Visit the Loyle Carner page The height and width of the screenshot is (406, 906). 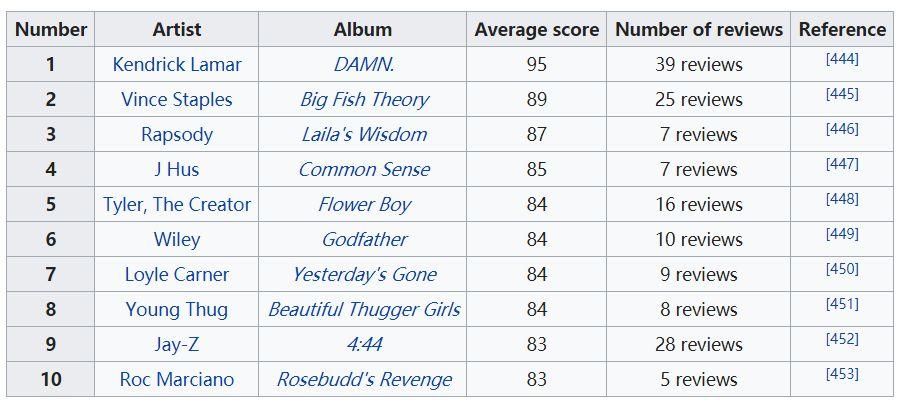click(x=177, y=274)
